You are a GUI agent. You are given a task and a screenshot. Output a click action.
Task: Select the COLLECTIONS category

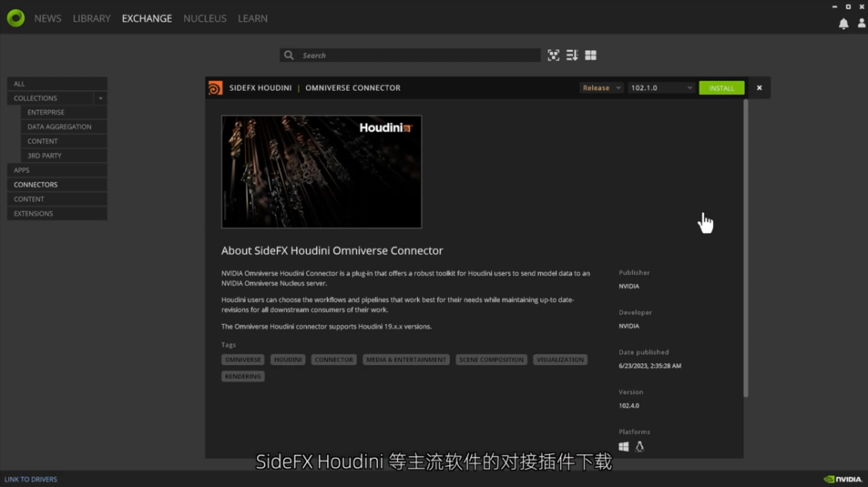pyautogui.click(x=51, y=98)
